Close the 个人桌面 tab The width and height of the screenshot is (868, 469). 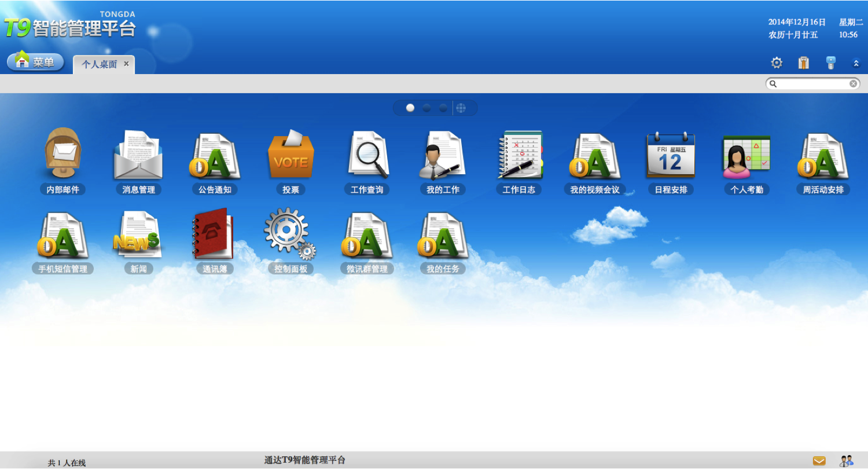pos(126,64)
